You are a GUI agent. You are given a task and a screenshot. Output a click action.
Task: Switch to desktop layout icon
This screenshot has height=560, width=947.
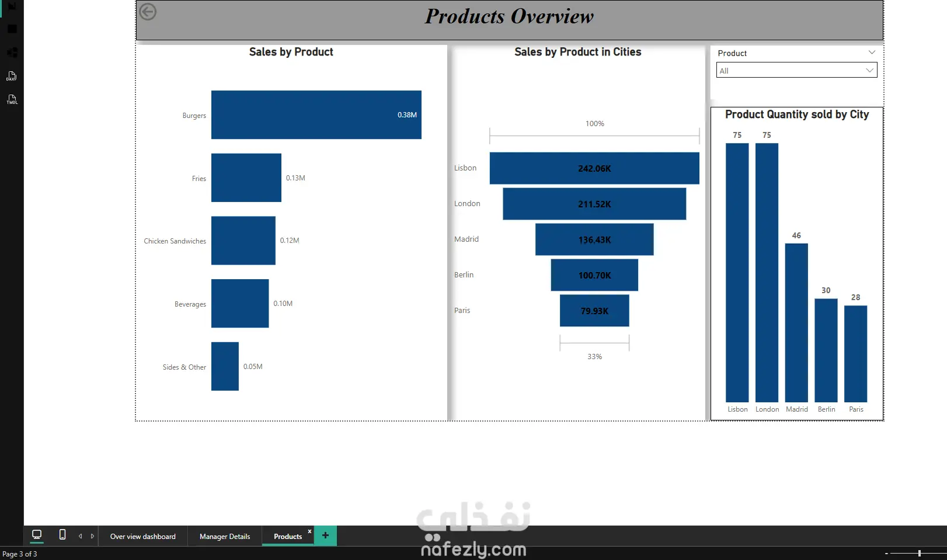click(x=37, y=534)
